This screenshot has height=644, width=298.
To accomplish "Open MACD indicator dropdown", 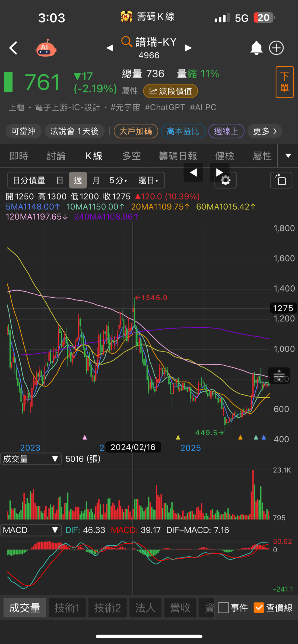I will coord(31,530).
